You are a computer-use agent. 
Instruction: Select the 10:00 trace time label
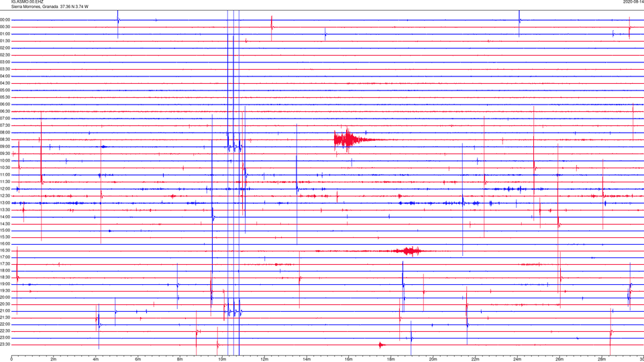coord(5,160)
